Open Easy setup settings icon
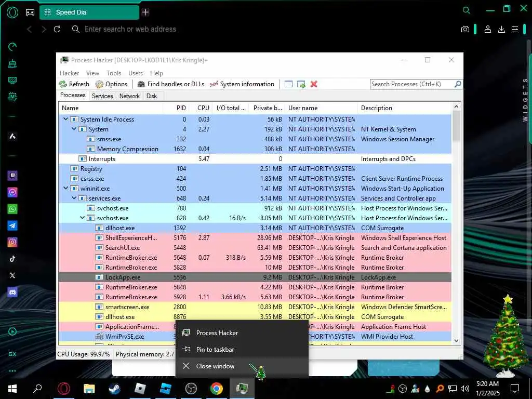The height and width of the screenshot is (399, 532). [x=515, y=29]
